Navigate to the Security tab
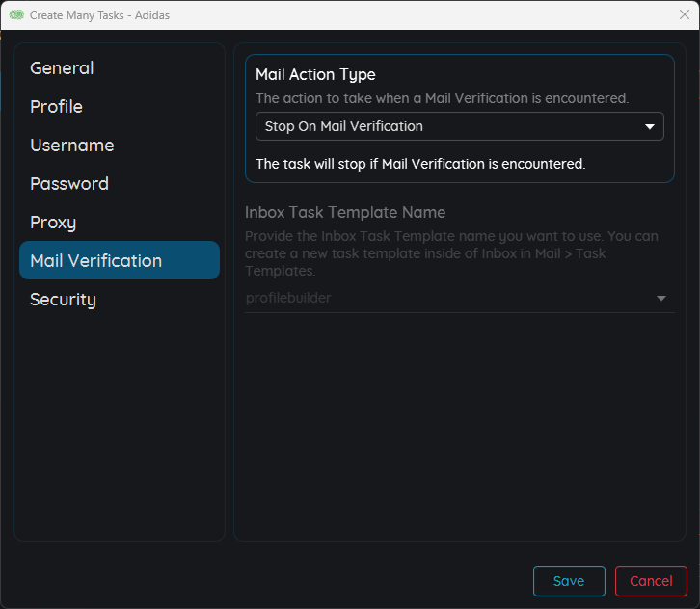Screen dimensions: 700x609 pos(63,300)
